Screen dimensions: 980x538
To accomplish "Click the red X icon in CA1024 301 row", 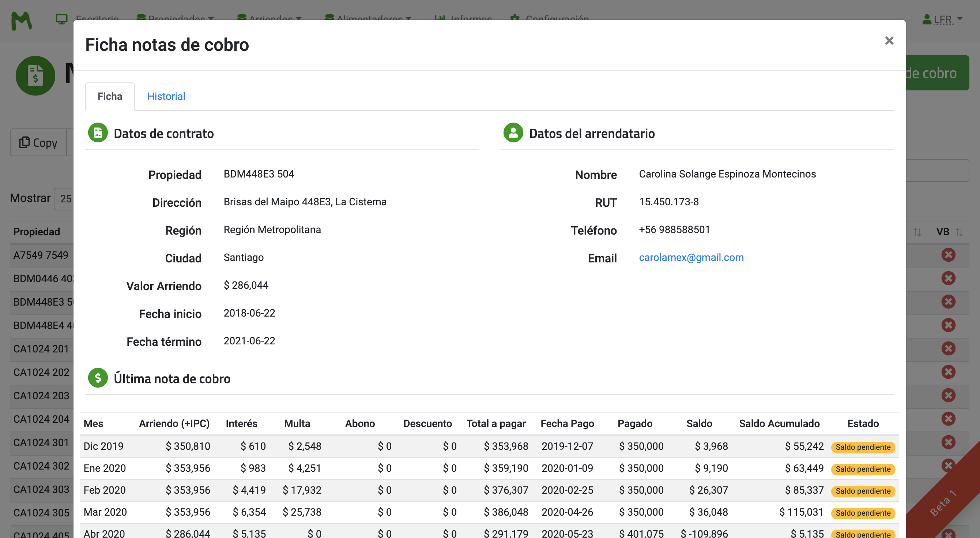I will tap(949, 442).
